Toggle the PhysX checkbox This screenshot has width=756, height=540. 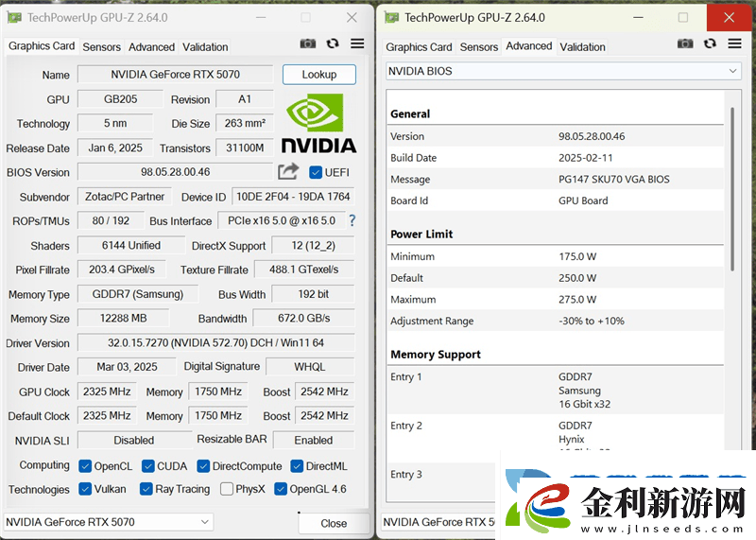[227, 489]
